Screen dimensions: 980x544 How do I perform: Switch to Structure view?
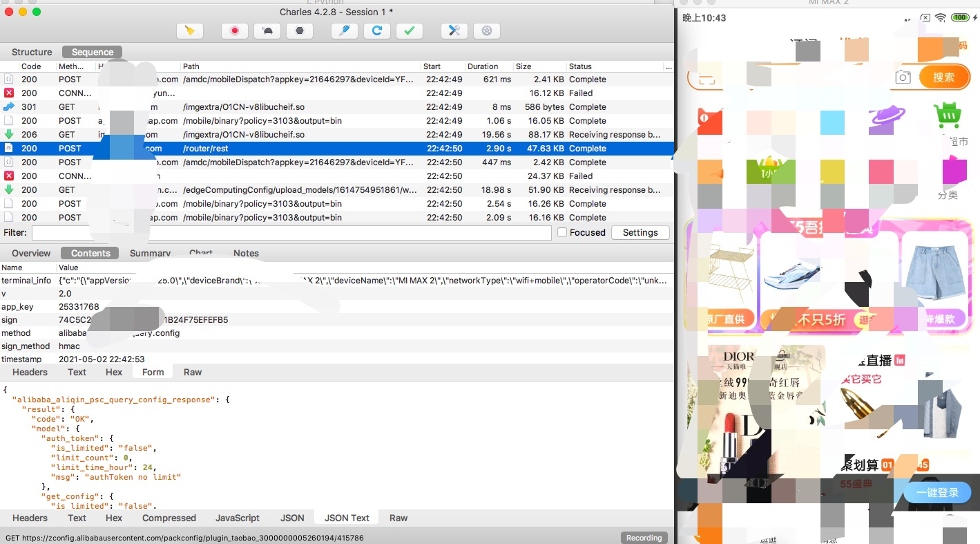(x=32, y=52)
